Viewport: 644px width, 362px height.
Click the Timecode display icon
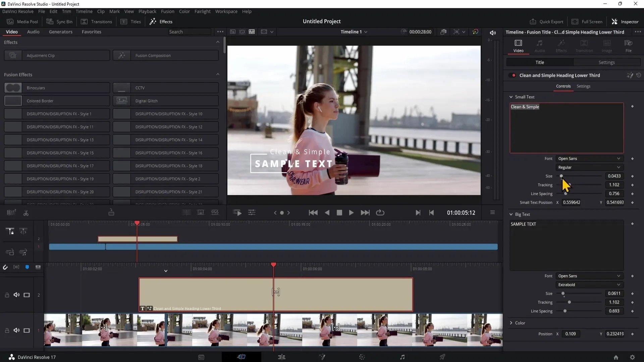click(404, 32)
